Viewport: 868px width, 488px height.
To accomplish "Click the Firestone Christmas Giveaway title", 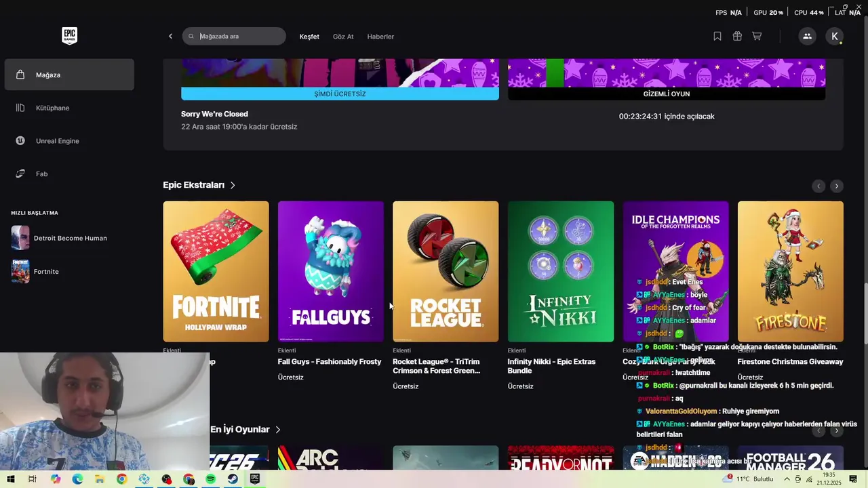I will pos(791,361).
